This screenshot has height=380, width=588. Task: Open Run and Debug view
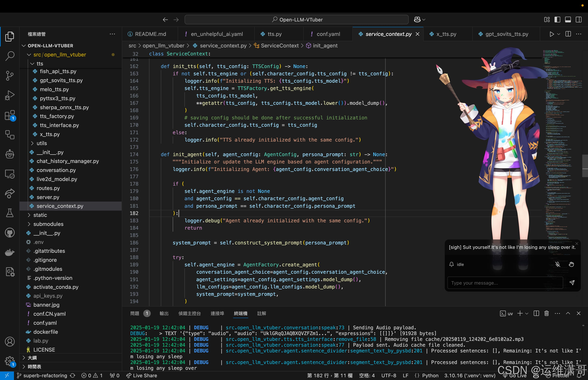10,95
